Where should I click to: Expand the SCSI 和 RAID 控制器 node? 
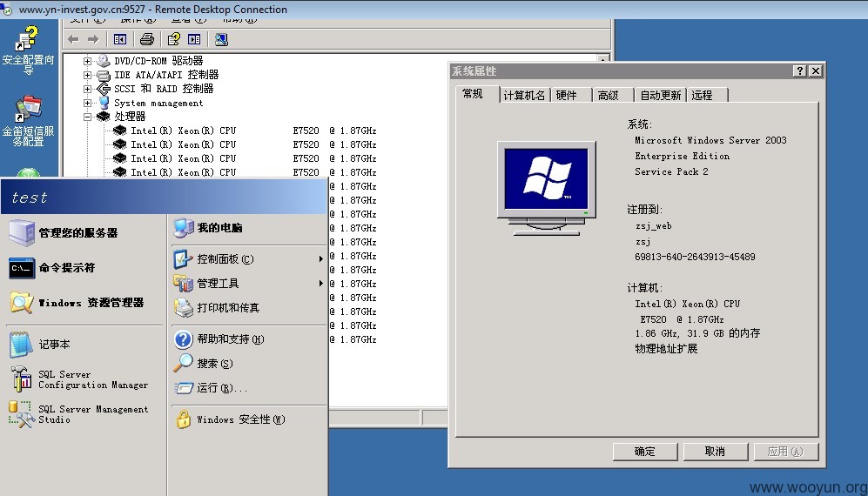point(87,89)
